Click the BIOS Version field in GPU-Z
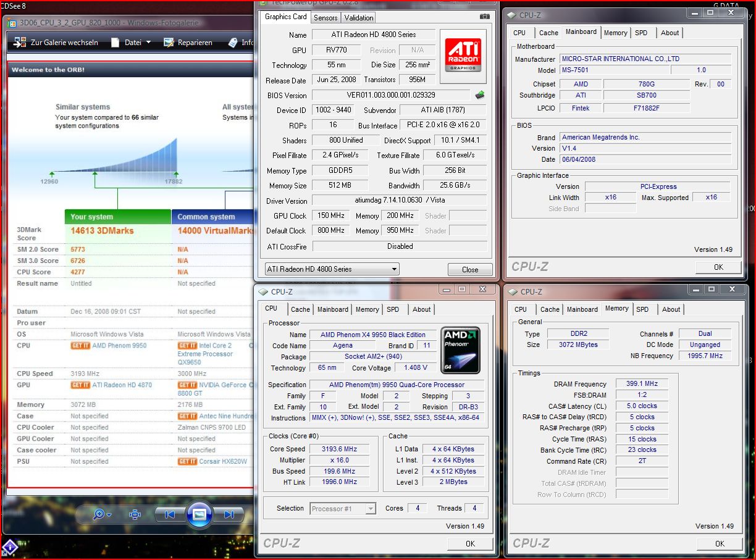 (x=390, y=95)
